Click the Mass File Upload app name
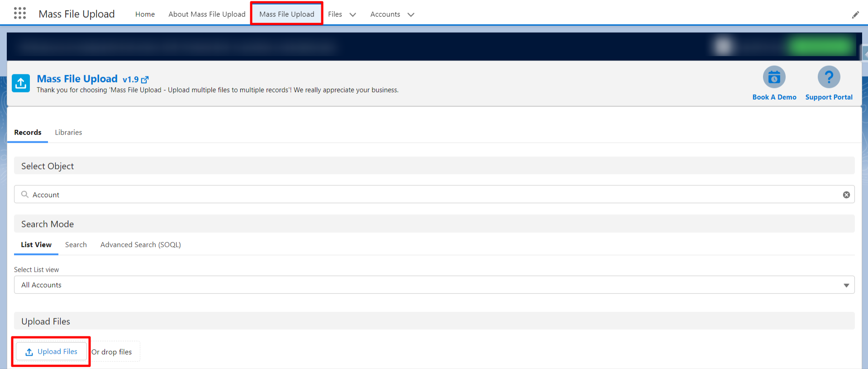 click(76, 14)
